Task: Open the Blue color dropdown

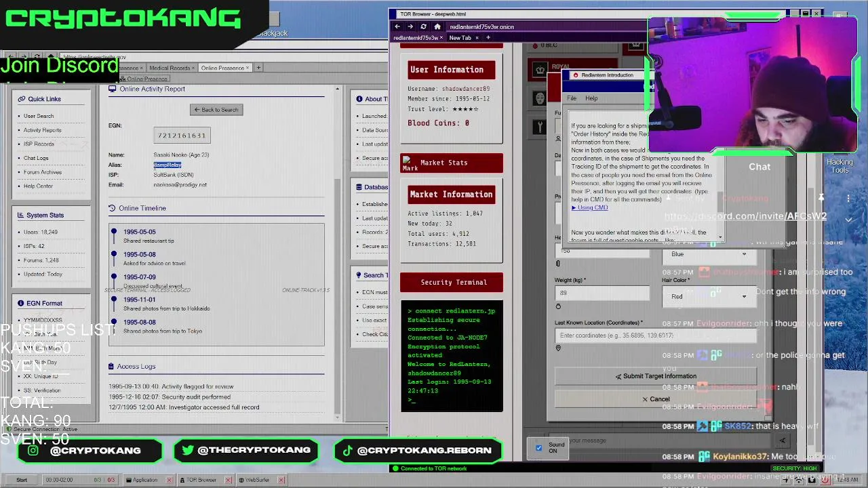Action: pos(709,254)
